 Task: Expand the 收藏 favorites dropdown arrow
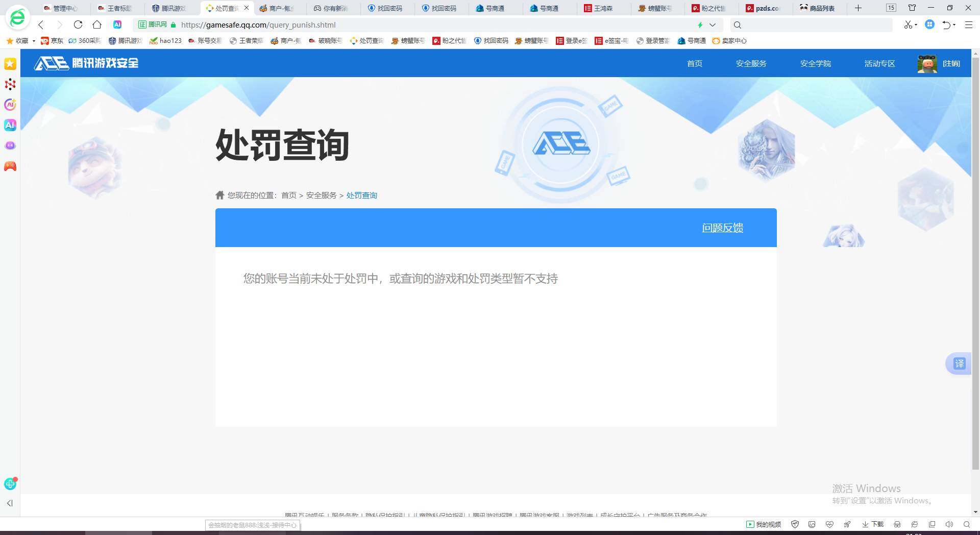point(34,41)
